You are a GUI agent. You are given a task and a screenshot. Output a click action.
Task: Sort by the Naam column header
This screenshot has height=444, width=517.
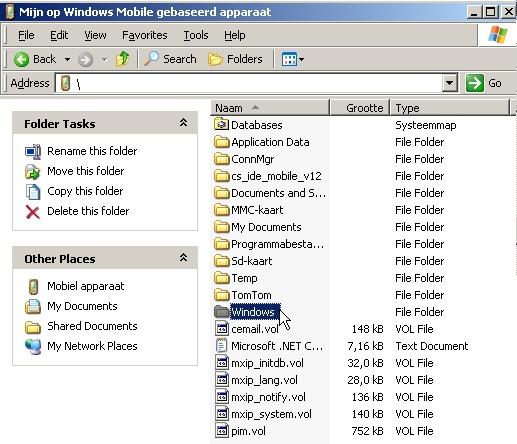270,108
